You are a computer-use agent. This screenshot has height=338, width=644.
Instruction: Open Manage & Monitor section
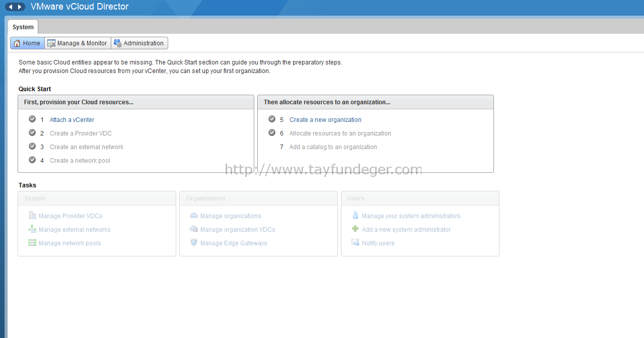pyautogui.click(x=78, y=43)
